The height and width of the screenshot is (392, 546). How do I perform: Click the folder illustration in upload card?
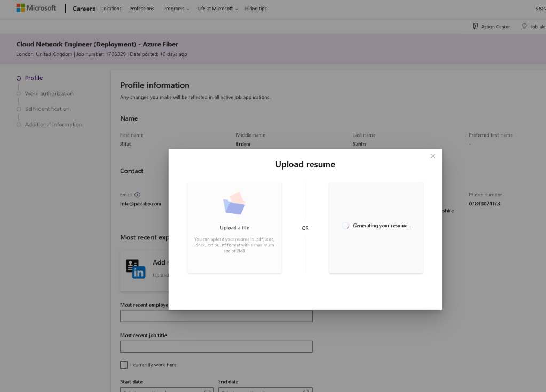(x=234, y=203)
